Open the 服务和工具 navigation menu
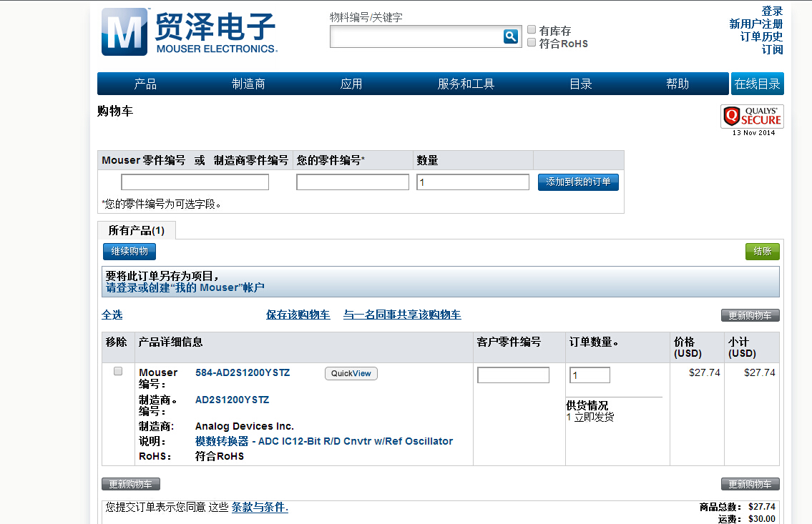The height and width of the screenshot is (524, 812). (x=466, y=84)
